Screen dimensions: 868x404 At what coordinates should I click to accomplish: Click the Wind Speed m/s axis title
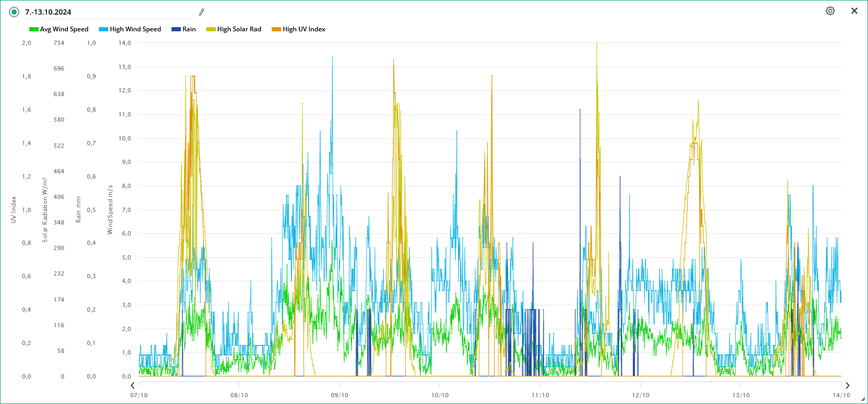pos(110,209)
